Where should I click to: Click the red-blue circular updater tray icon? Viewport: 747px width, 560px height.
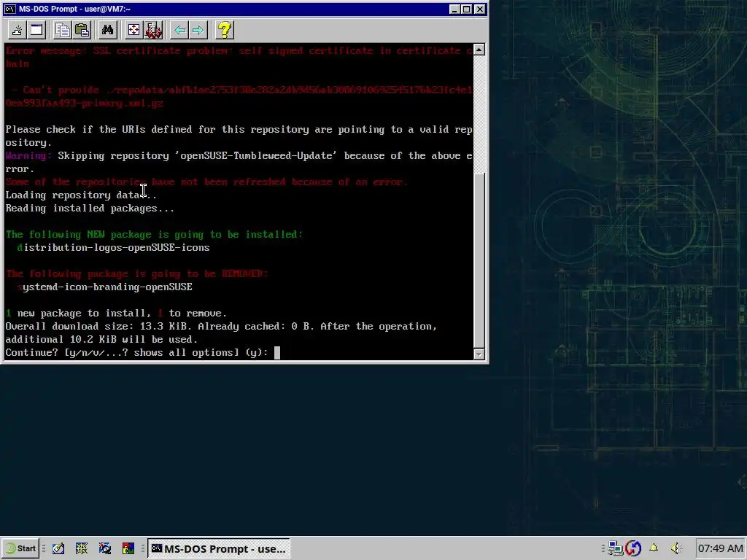click(633, 548)
